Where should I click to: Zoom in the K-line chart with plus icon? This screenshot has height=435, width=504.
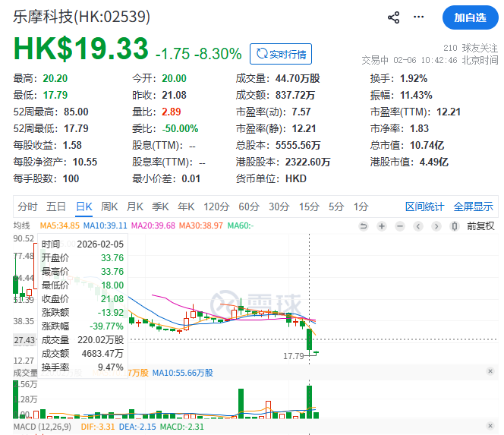(381, 225)
